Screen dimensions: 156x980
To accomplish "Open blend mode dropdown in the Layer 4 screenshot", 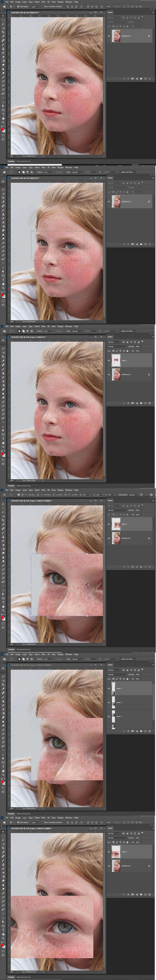I will 117,675.
